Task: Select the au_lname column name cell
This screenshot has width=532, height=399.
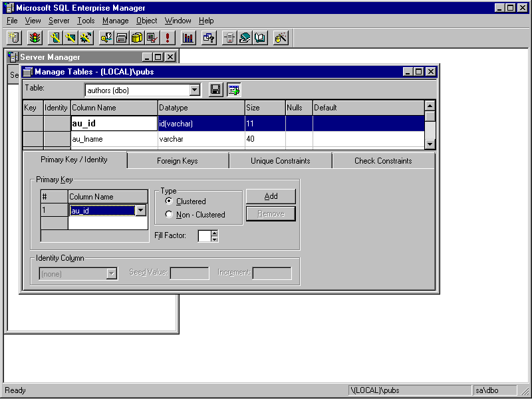Action: coord(113,140)
